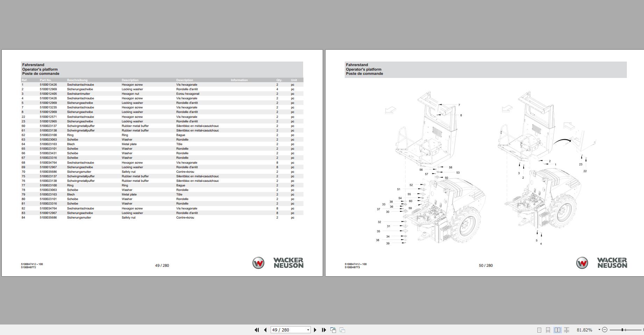Image resolution: width=644 pixels, height=335 pixels.
Task: Click 'Rubber metal buffer' in row 60
Action: (x=135, y=126)
